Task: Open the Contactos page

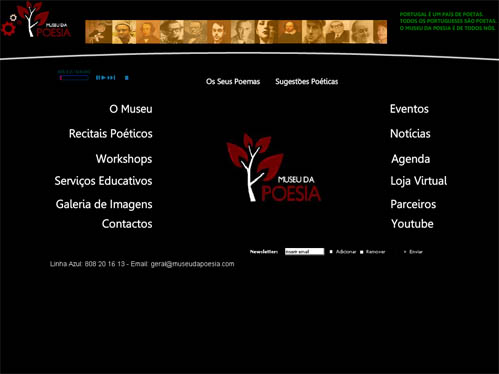Action: pyautogui.click(x=127, y=224)
